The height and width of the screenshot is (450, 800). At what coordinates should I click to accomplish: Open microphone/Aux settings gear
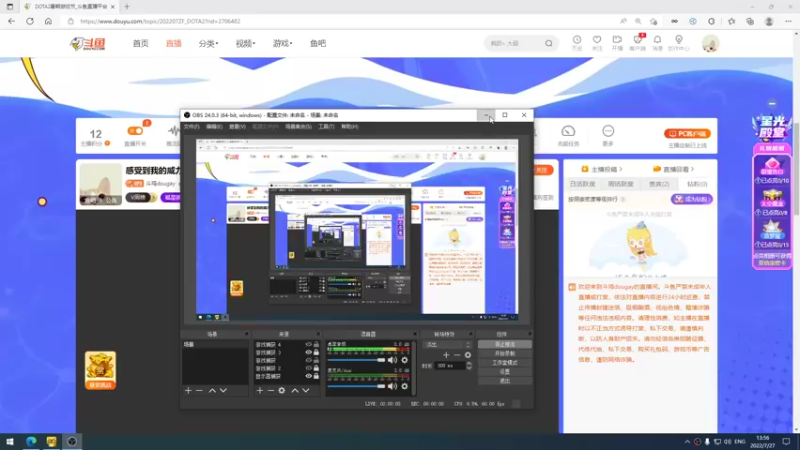click(x=405, y=386)
